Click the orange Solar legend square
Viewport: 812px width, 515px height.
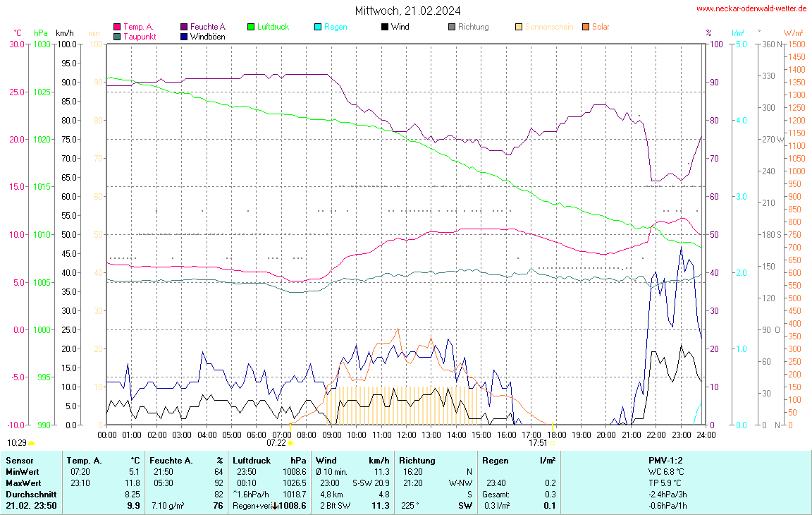586,27
